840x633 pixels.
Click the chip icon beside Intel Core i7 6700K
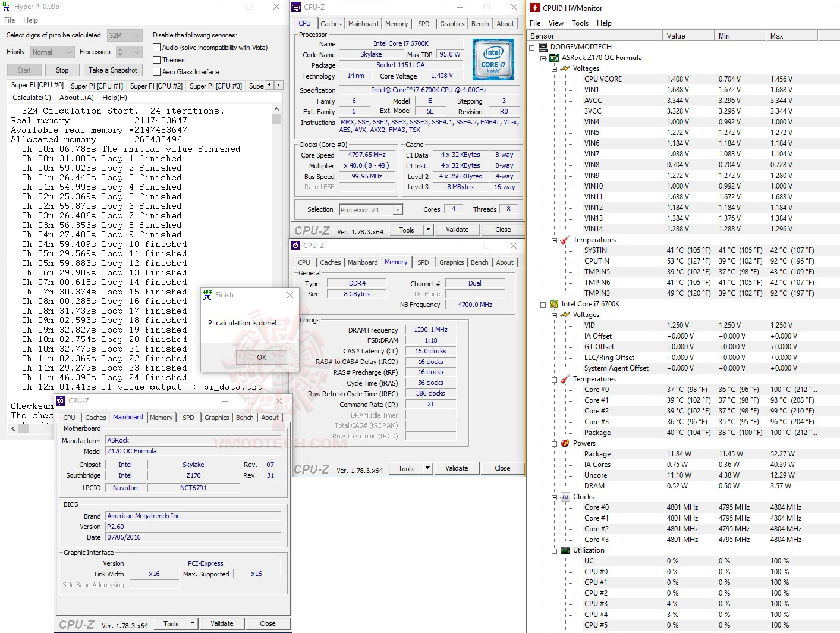tap(554, 304)
